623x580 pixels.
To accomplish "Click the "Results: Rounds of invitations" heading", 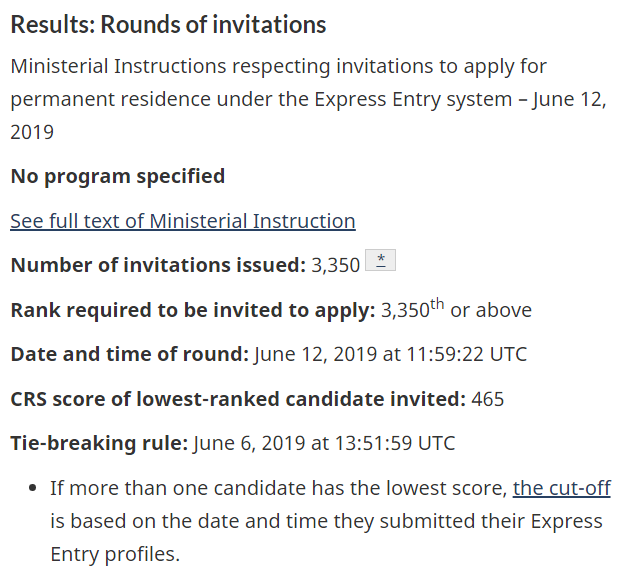I will 168,25.
